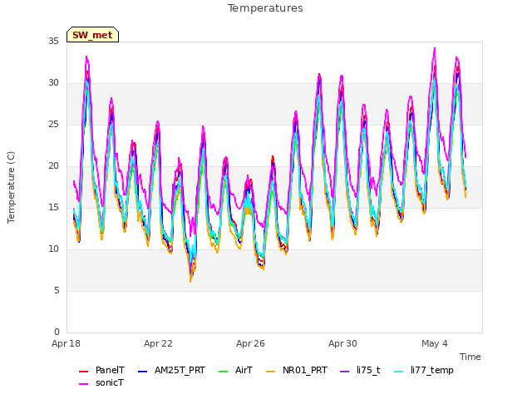Click the 25 y-axis tick label
532x399 pixels.
point(53,125)
